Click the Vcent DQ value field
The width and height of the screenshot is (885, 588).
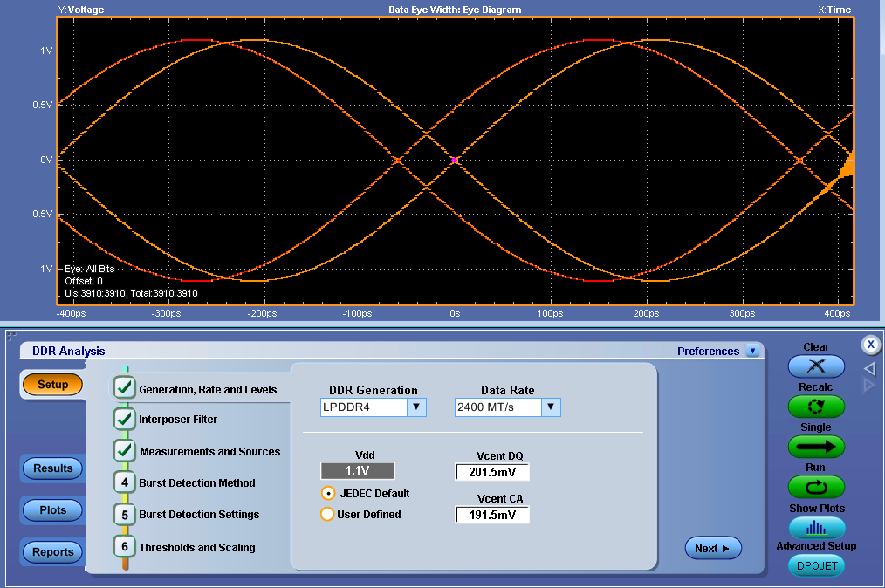(x=492, y=473)
